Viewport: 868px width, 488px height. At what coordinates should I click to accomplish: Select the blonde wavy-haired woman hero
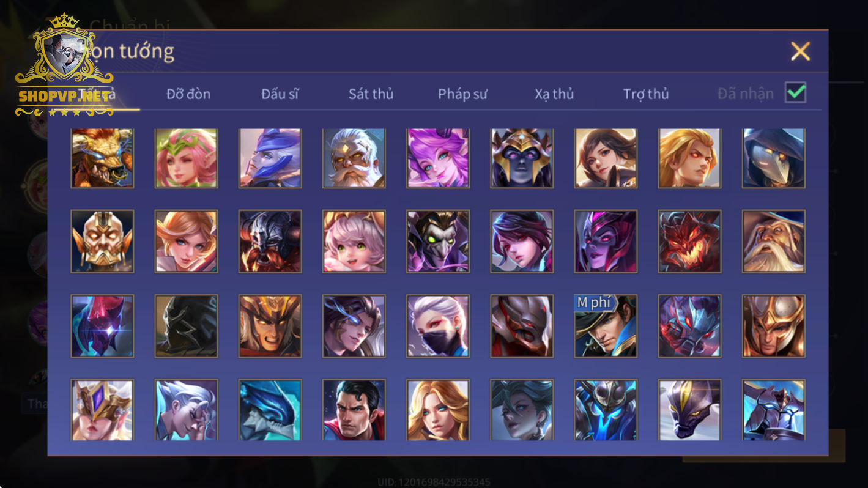pyautogui.click(x=438, y=410)
